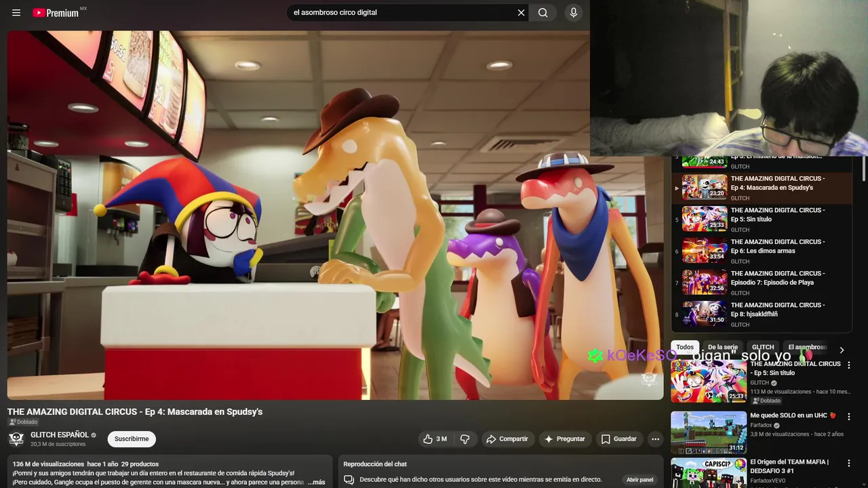Open GLITCH ESPAÑOL channel avatar
This screenshot has width=868, height=488.
click(x=16, y=439)
